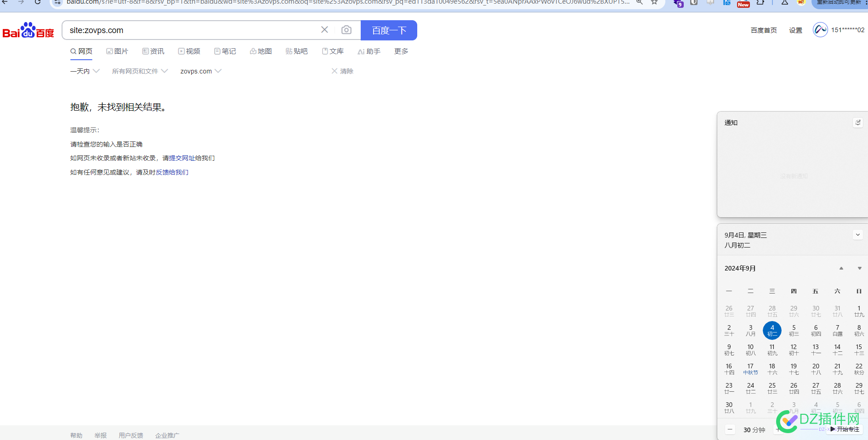Select the 网页 tab
This screenshot has width=868, height=440.
coord(81,51)
